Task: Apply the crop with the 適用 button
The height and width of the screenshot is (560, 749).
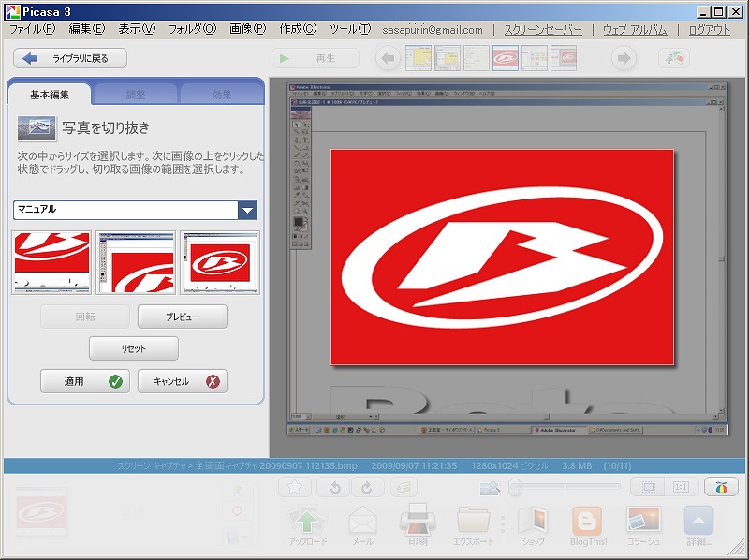Action: [85, 381]
